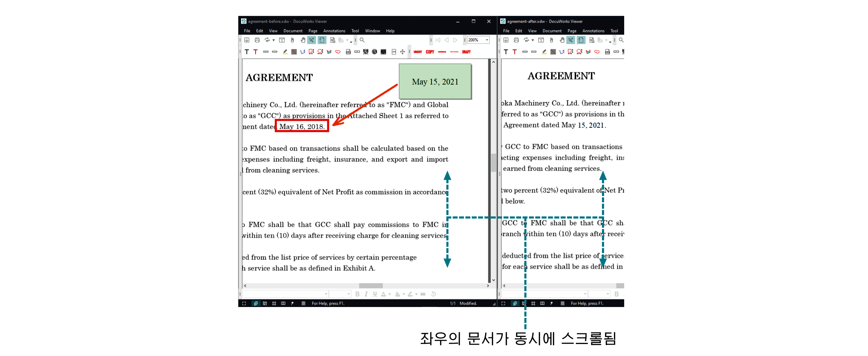Toggle annotation selection arrow mode in left window
The image size is (868, 356).
(x=312, y=40)
